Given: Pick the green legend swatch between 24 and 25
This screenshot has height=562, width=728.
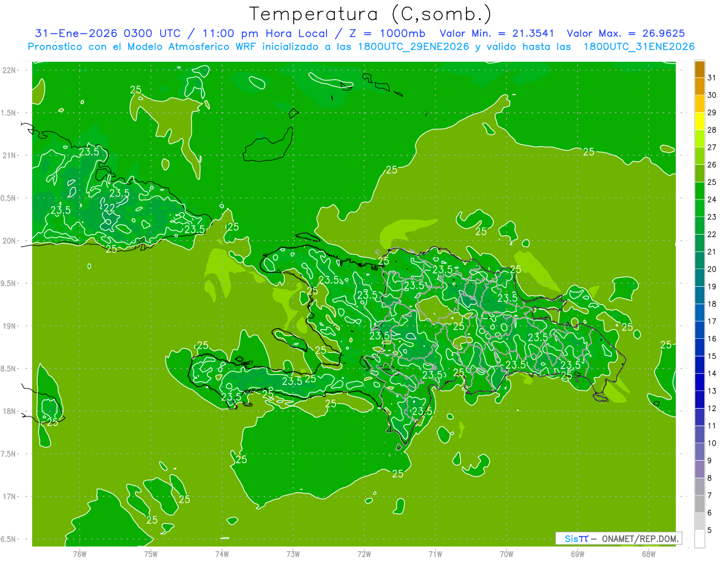Looking at the screenshot, I should click(699, 191).
